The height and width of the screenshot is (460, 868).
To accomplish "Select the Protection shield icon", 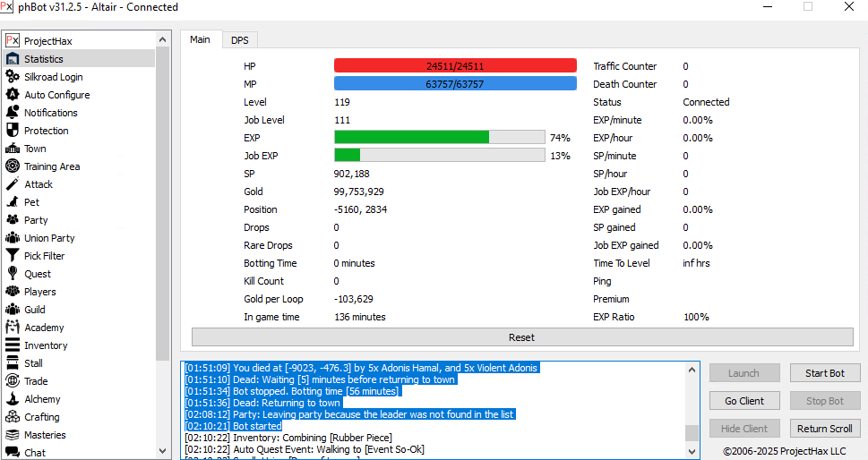I will tap(13, 131).
